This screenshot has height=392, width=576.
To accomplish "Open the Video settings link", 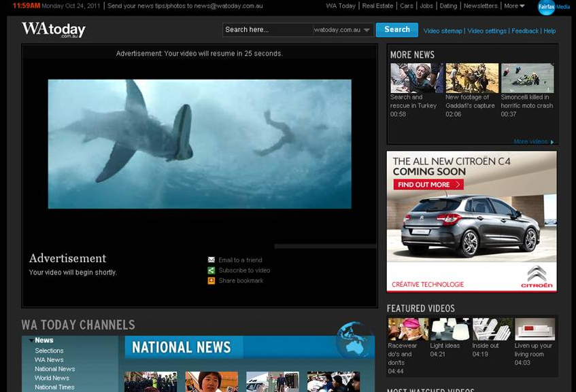I will (x=487, y=31).
